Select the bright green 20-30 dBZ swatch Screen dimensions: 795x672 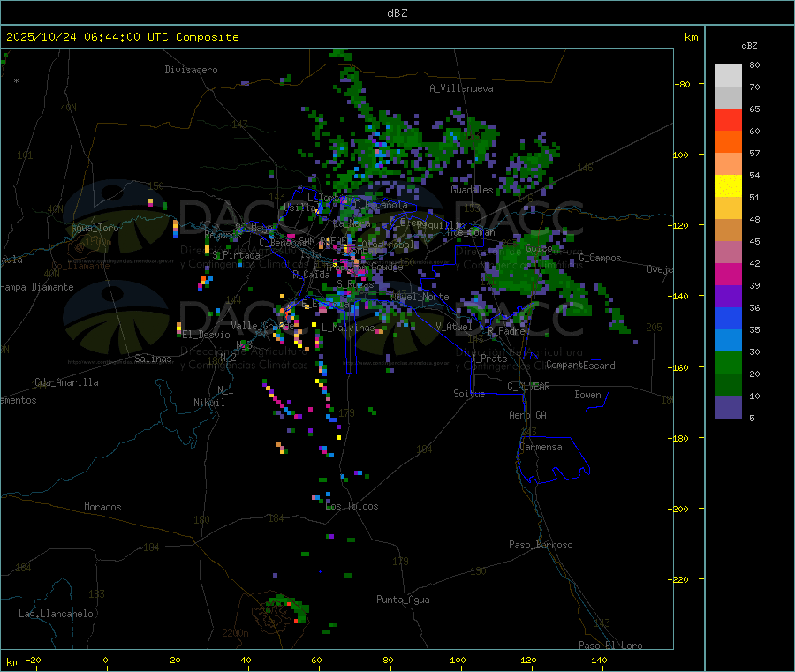728,362
